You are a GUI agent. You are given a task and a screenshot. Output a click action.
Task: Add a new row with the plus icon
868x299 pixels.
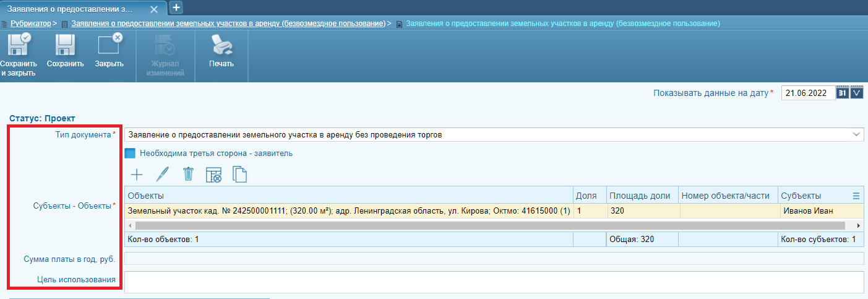coord(137,175)
